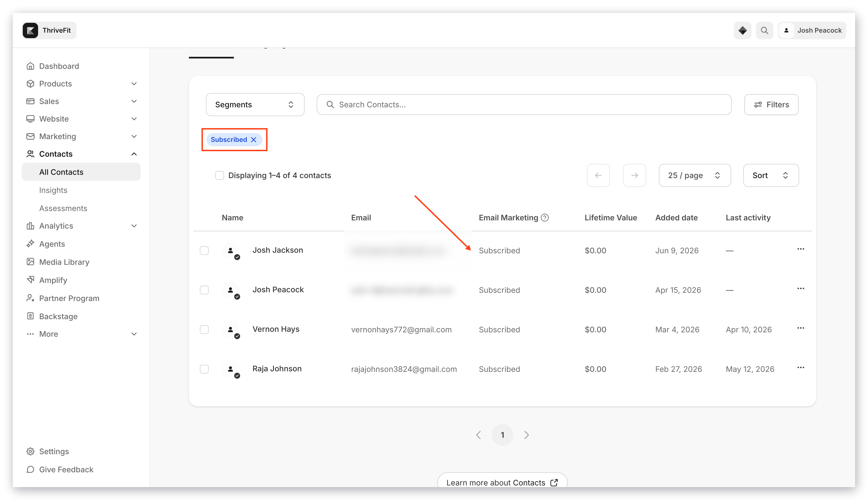This screenshot has width=868, height=500.
Task: Open more options for Josh Jackson
Action: [x=800, y=249]
